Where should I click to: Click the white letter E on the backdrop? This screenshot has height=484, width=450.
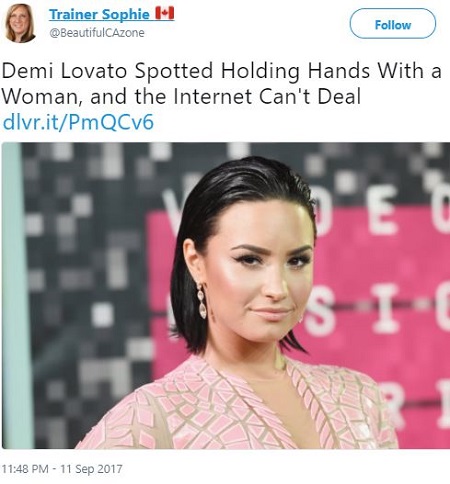[x=383, y=210]
